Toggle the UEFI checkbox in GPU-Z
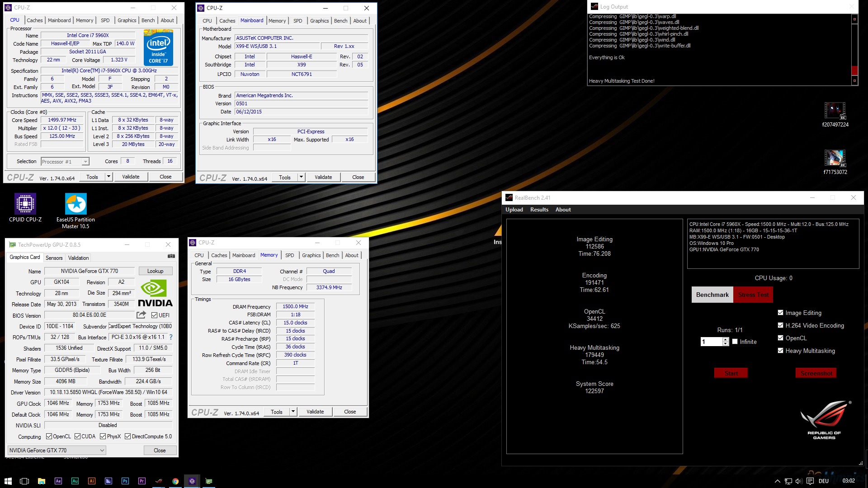This screenshot has height=488, width=868. pos(155,315)
